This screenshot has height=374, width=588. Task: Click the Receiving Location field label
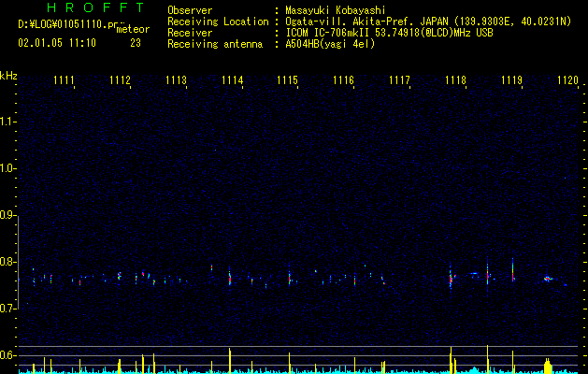[x=218, y=22]
